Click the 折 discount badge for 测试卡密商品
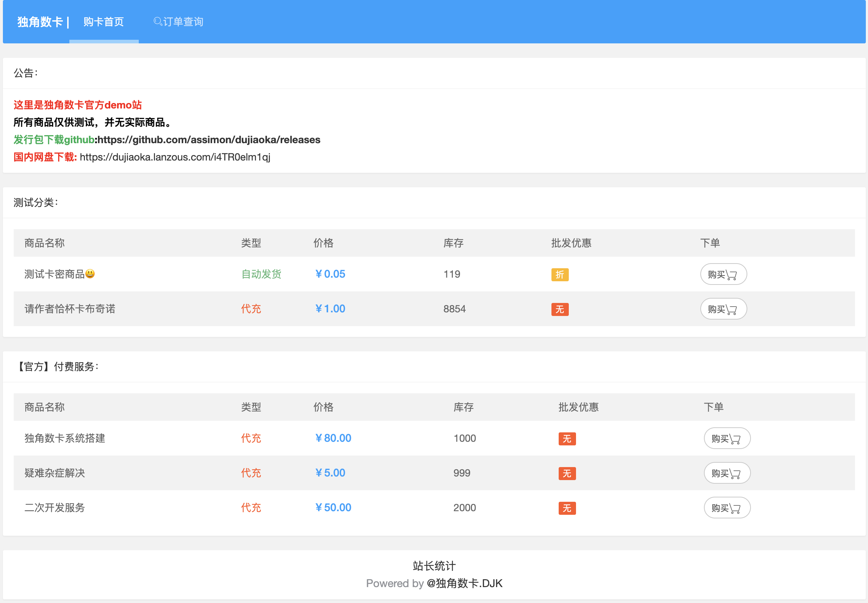 click(559, 275)
